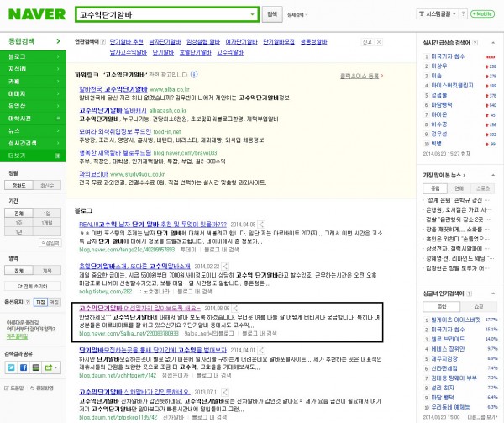Viewport: 504px width, 423px height.
Task: Click the share icon beside 2014.08.06 blog result
Action: pos(235,308)
